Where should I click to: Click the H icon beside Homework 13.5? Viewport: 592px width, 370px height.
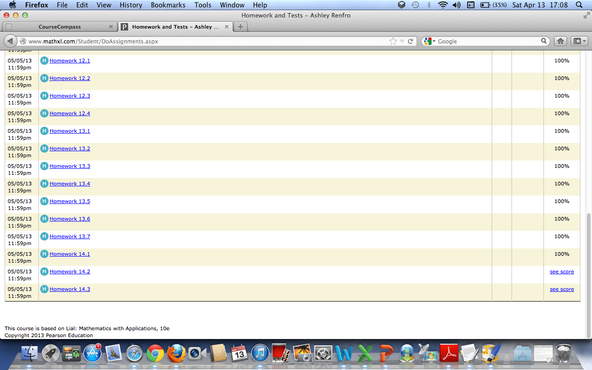(x=44, y=201)
